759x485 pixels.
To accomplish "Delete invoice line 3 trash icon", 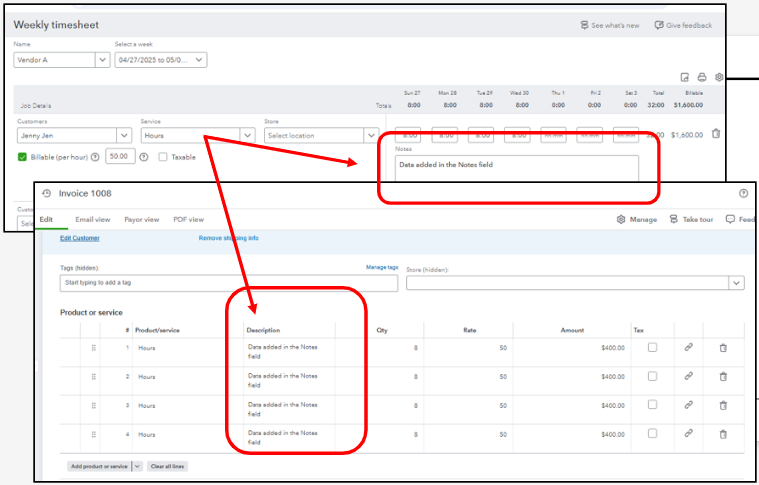I will (x=723, y=406).
